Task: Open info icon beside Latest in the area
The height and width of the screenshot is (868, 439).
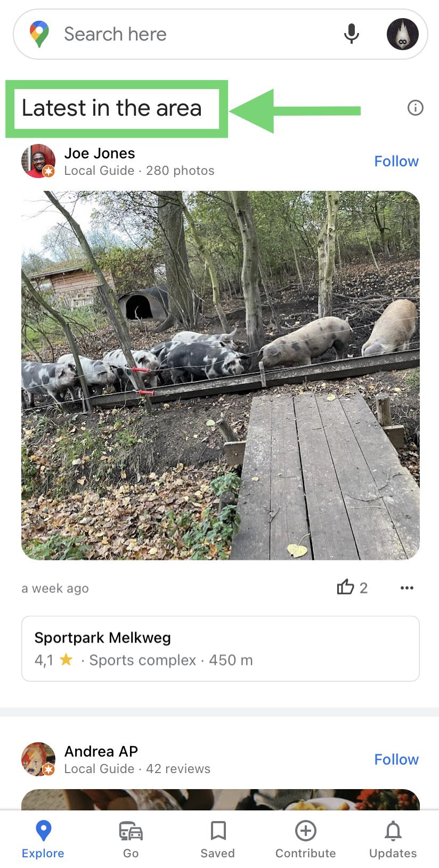Action: 415,108
